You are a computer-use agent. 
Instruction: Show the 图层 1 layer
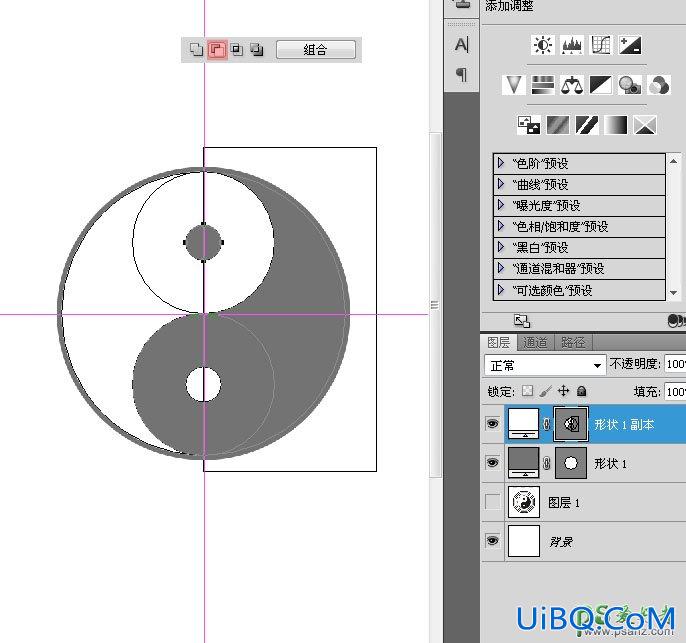pos(493,501)
